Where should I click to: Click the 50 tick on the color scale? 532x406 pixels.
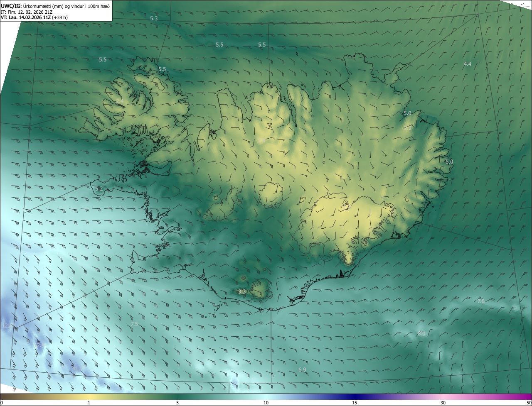pyautogui.click(x=529, y=403)
